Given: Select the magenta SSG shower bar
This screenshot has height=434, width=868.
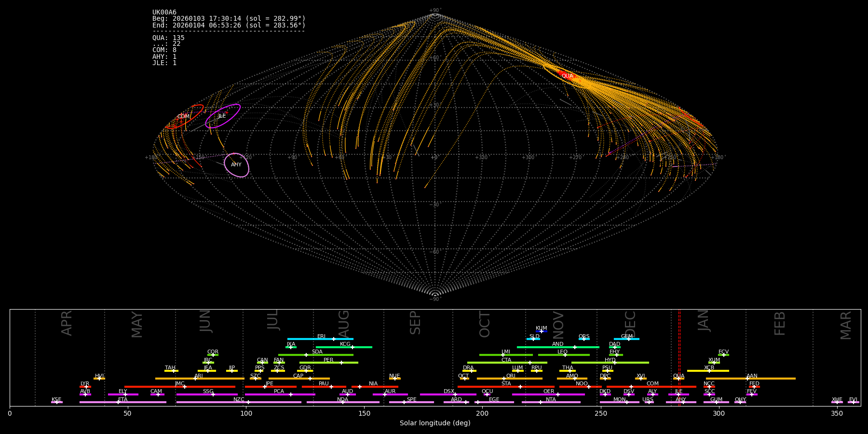Looking at the screenshot, I should (207, 394).
